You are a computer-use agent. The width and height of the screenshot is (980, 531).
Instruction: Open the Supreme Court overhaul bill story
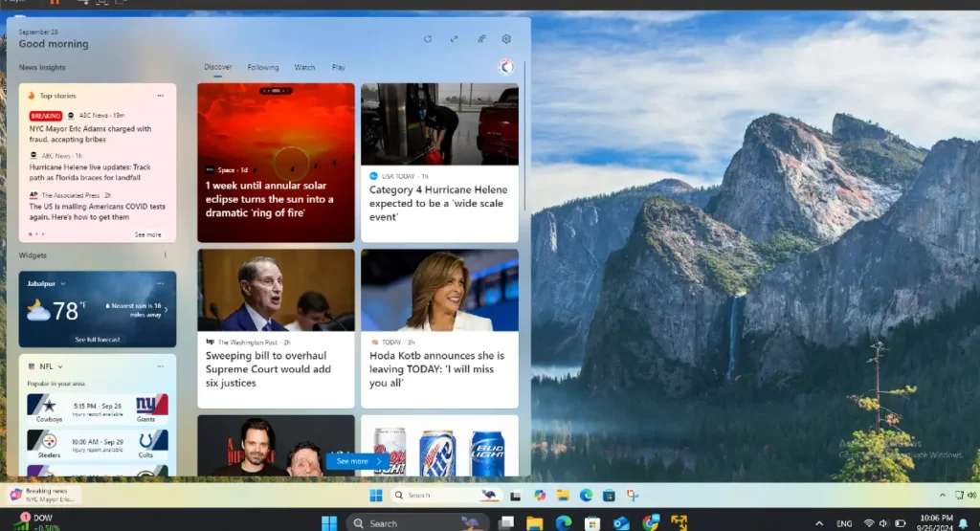[x=276, y=328]
